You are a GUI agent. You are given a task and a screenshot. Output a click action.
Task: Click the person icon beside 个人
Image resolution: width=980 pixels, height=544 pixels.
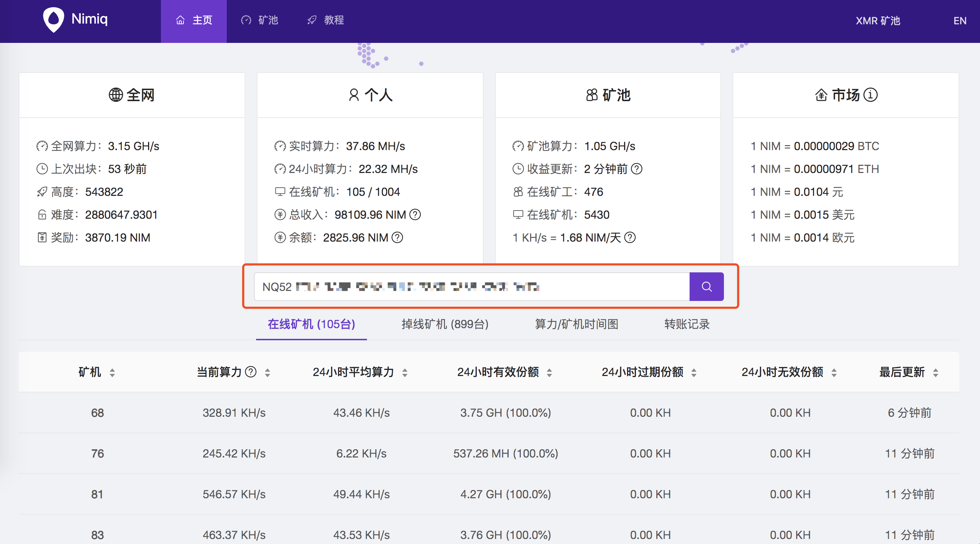pos(354,95)
